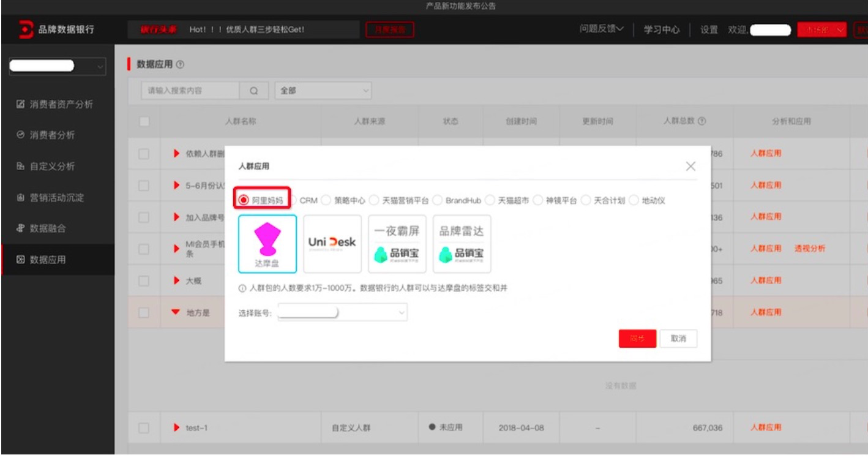
Task: Click the help icon beside 人群总数
Action: pyautogui.click(x=702, y=121)
